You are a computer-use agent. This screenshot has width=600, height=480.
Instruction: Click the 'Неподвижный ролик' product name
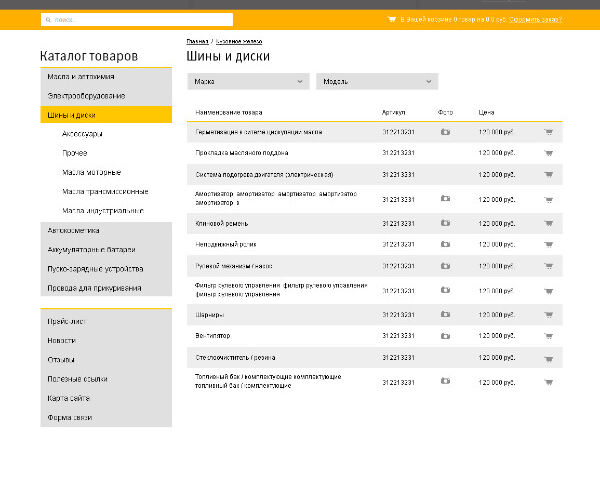point(226,245)
